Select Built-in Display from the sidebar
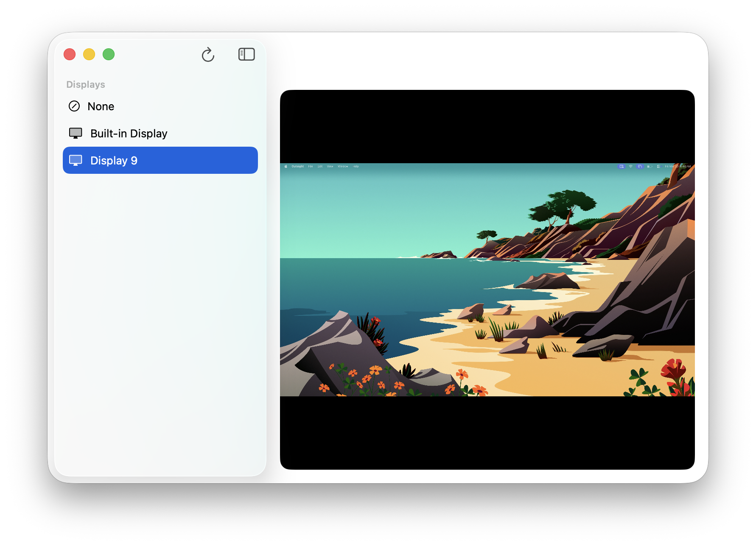This screenshot has width=756, height=546. (x=129, y=133)
